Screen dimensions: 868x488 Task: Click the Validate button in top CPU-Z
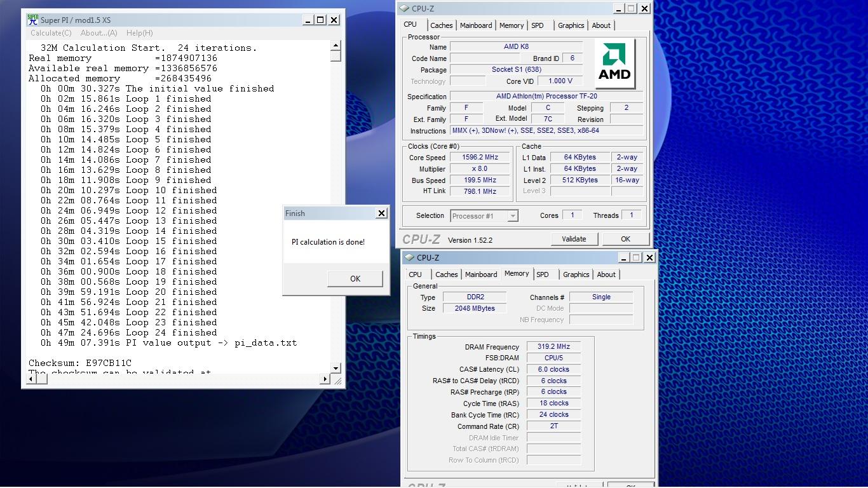(x=574, y=239)
